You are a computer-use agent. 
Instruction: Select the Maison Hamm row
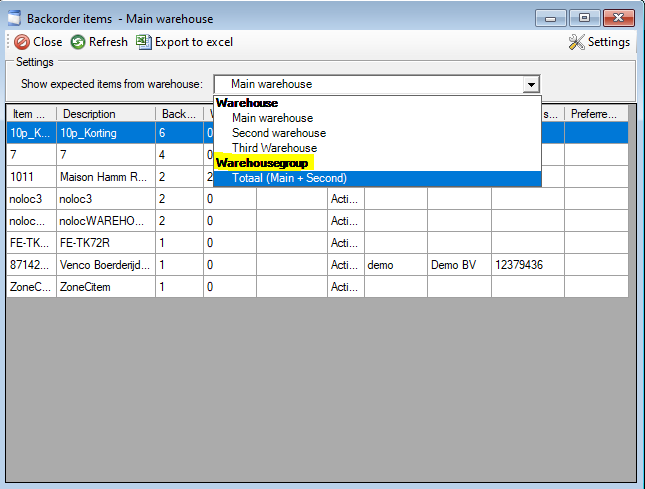click(105, 177)
